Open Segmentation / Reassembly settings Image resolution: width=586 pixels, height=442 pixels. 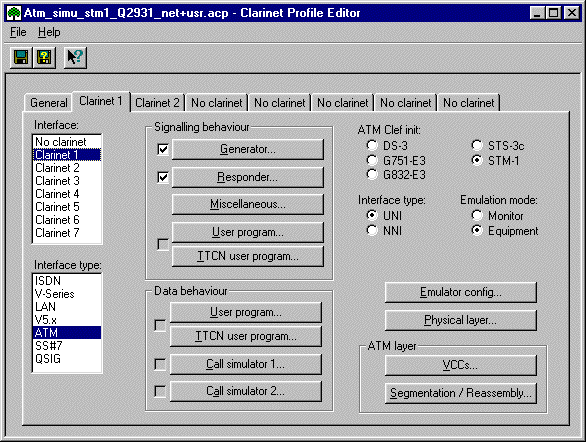tap(461, 393)
